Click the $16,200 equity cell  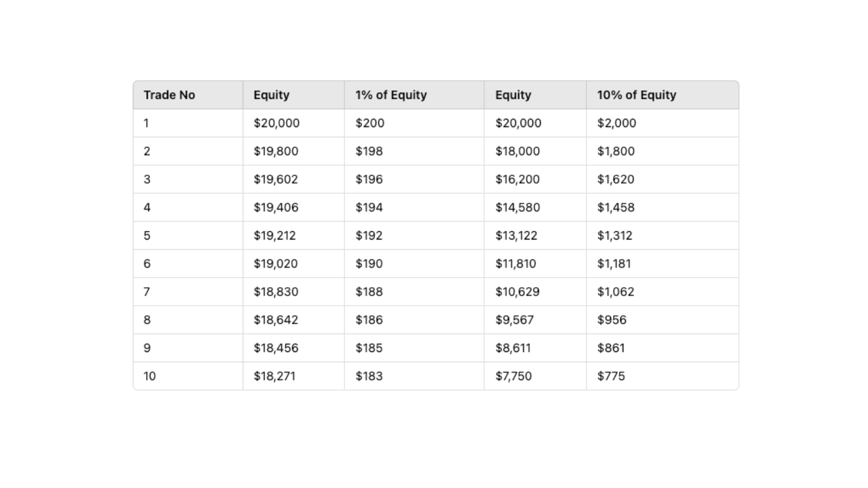coord(517,179)
